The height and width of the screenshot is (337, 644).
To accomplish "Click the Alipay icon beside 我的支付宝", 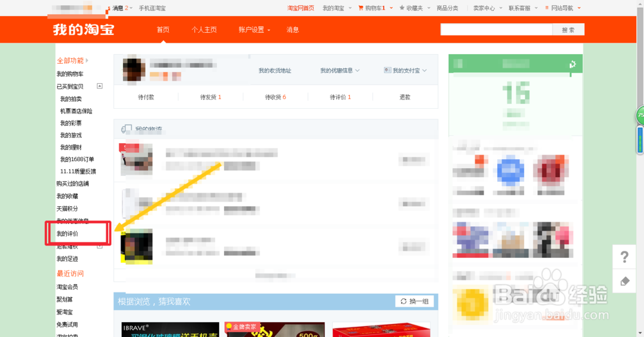I will pyautogui.click(x=387, y=70).
